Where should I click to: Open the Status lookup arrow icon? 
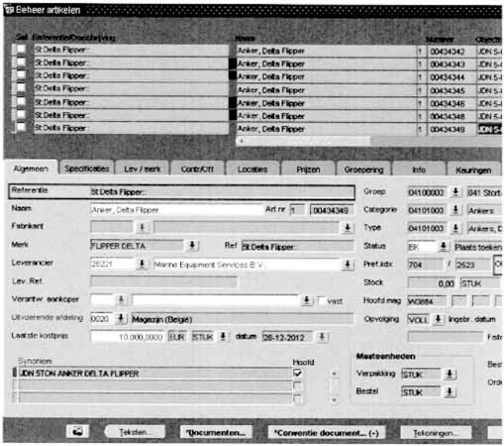(x=444, y=246)
